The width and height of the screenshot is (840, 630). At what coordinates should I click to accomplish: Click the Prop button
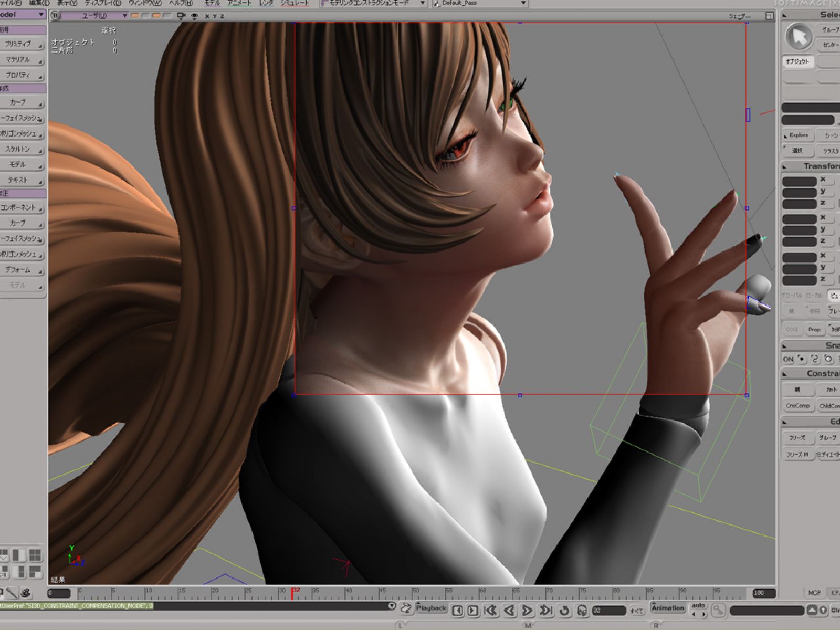pyautogui.click(x=814, y=329)
